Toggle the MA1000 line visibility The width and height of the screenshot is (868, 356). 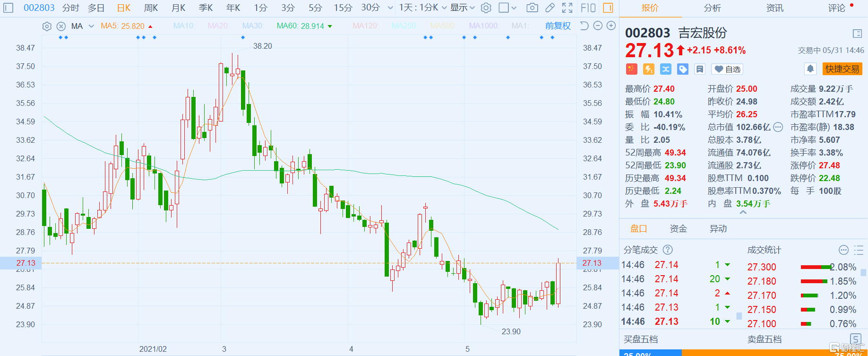click(484, 26)
